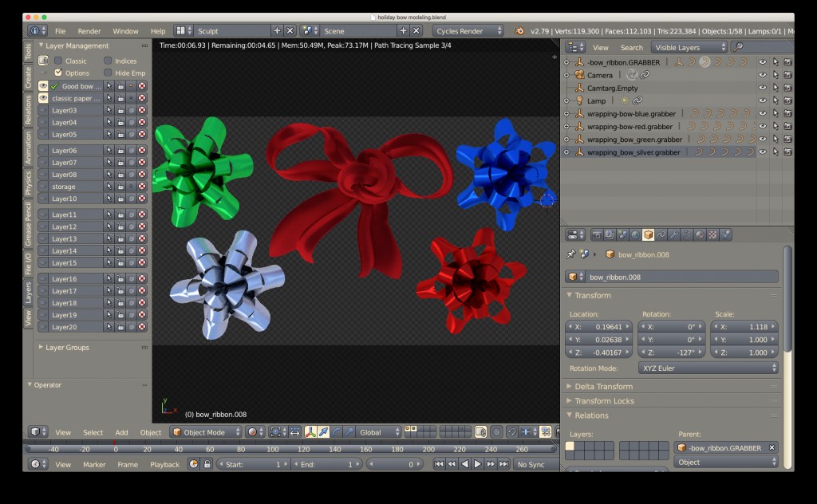Clear the -bow_ribbon.GRABBER parent field
817x504 pixels.
click(772, 447)
